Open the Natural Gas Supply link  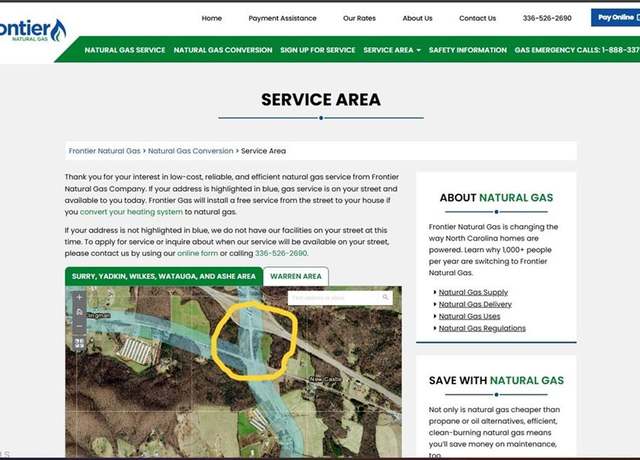click(x=473, y=292)
